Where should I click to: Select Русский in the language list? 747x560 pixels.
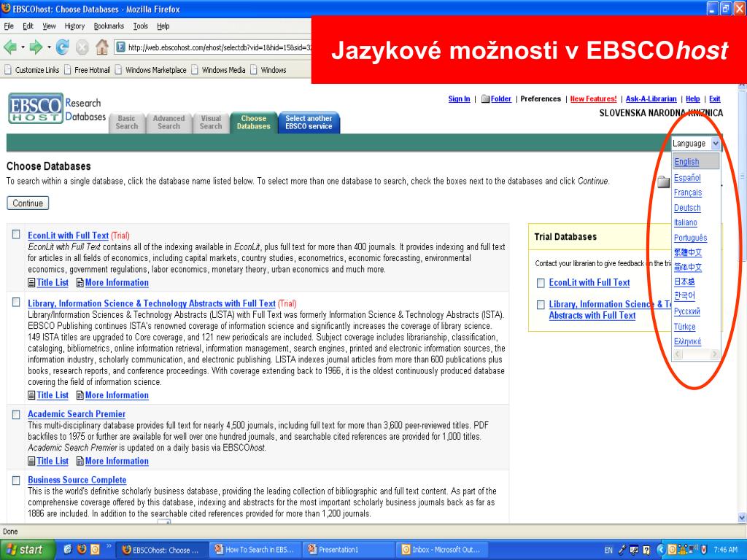[687, 312]
